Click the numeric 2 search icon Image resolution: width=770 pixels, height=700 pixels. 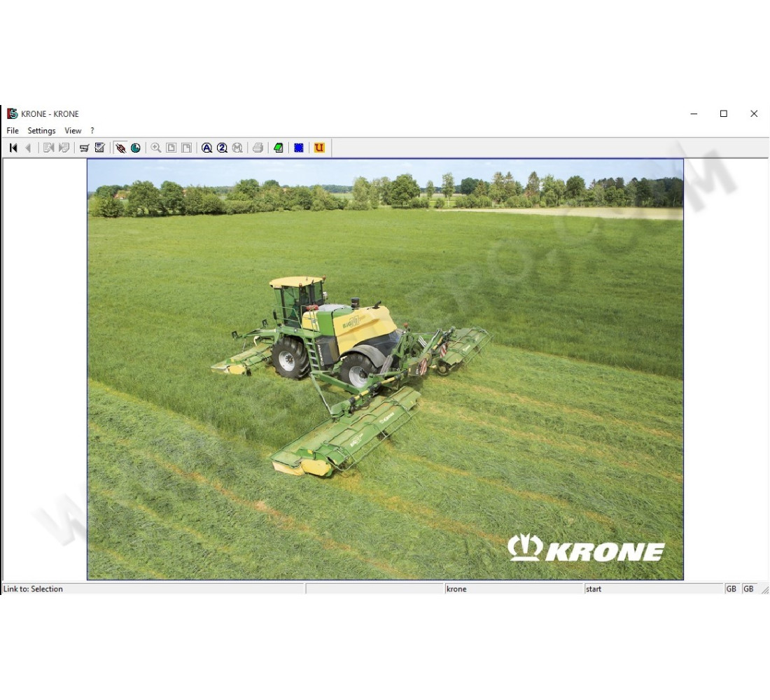[x=223, y=147]
